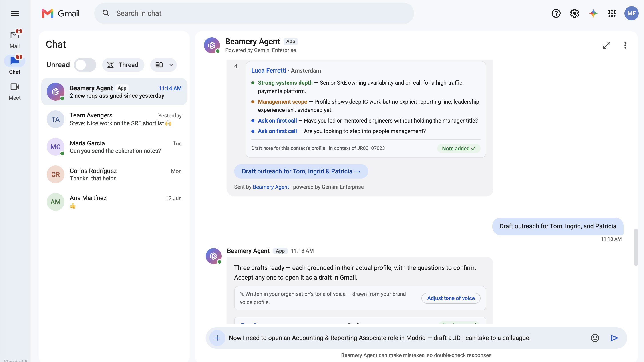Open Carlos Rodríguez conversation

pos(114,174)
